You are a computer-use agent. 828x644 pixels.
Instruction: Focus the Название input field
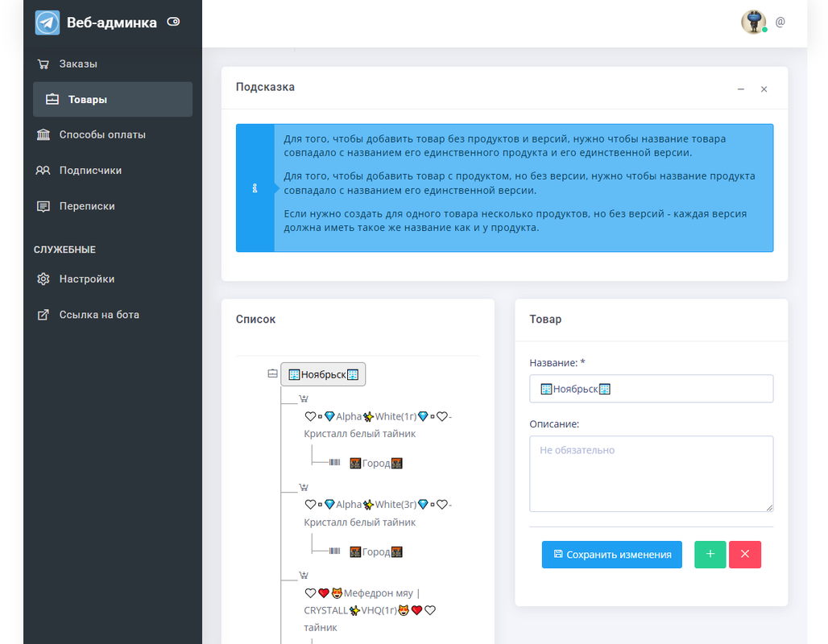pyautogui.click(x=651, y=389)
